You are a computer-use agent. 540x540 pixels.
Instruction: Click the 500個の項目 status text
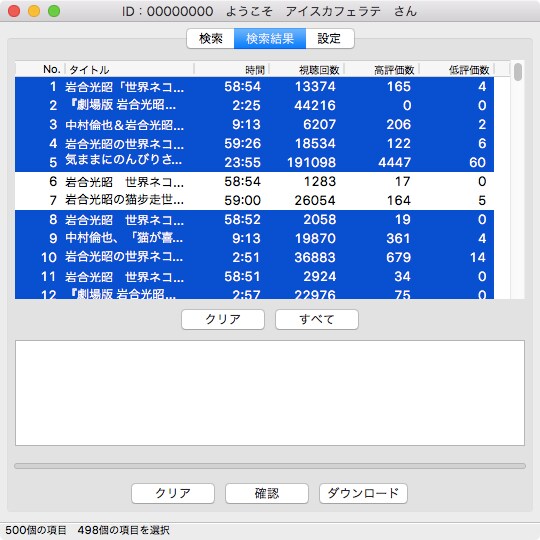35,530
